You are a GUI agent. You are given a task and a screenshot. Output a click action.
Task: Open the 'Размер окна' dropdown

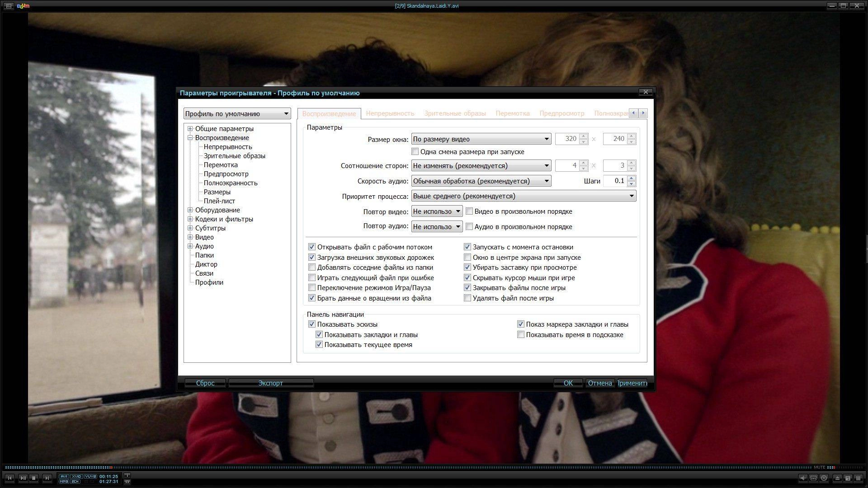[481, 139]
